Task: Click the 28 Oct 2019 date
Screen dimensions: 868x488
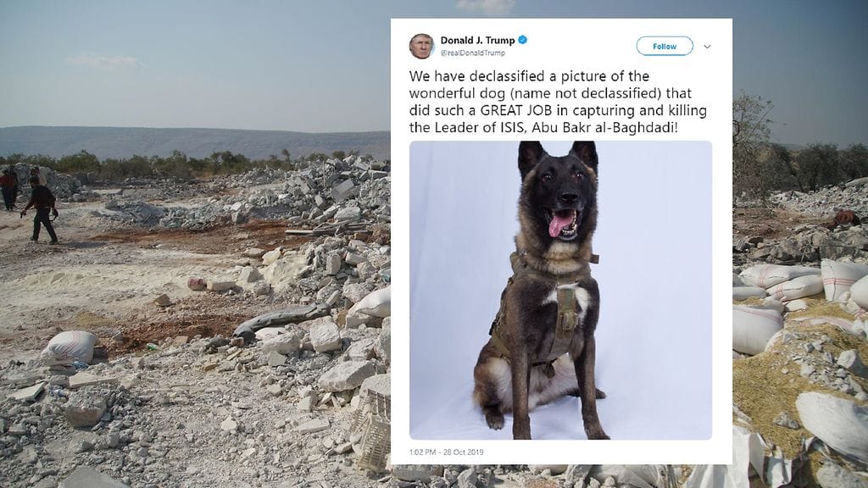Action: point(464,452)
